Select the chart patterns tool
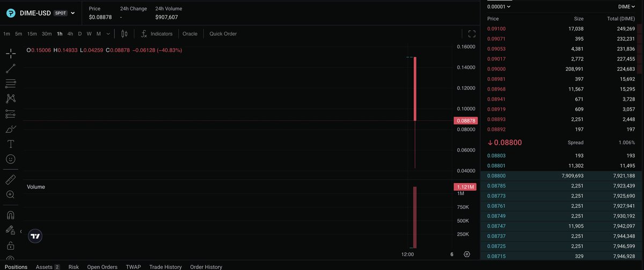 coord(10,99)
